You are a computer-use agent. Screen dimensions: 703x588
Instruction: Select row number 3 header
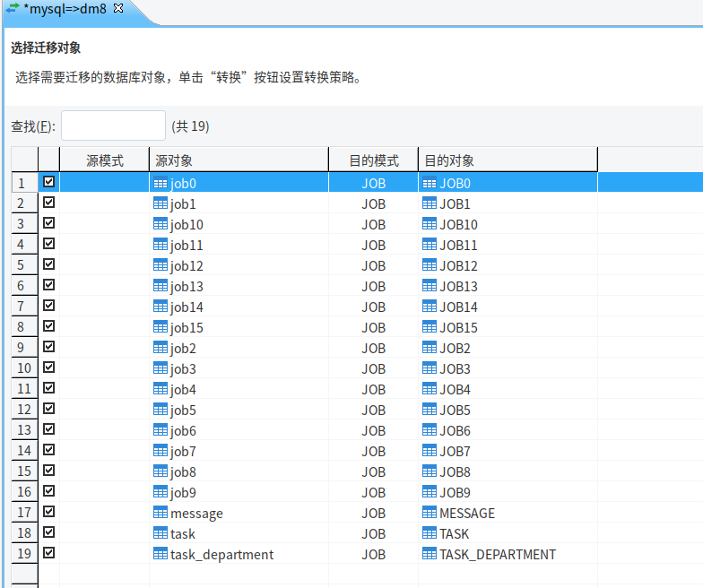(x=24, y=224)
